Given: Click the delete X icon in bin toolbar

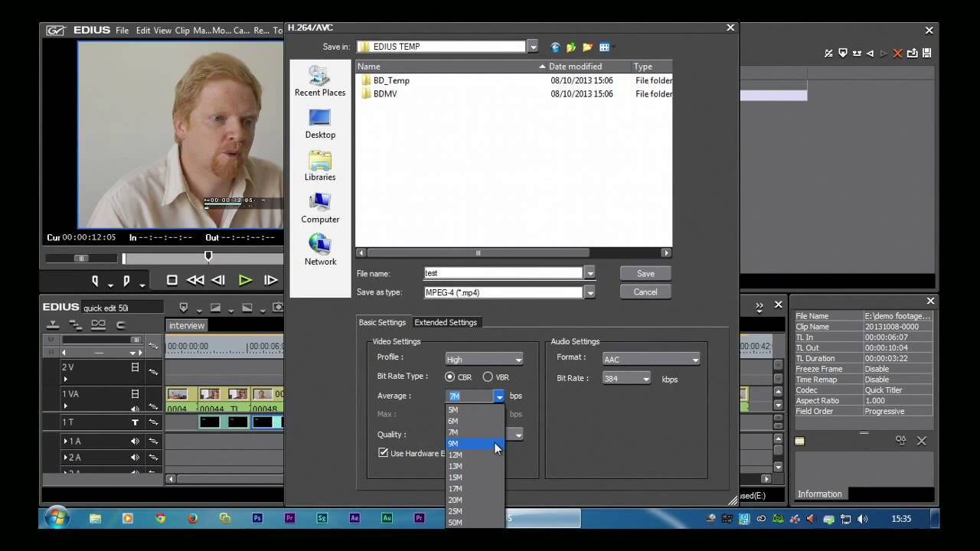Looking at the screenshot, I should 898,53.
